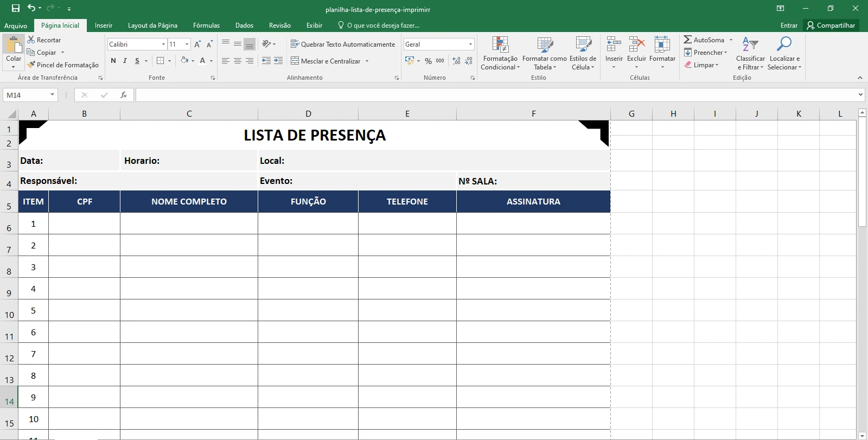Increase decimal places
This screenshot has width=868, height=440.
pos(456,61)
